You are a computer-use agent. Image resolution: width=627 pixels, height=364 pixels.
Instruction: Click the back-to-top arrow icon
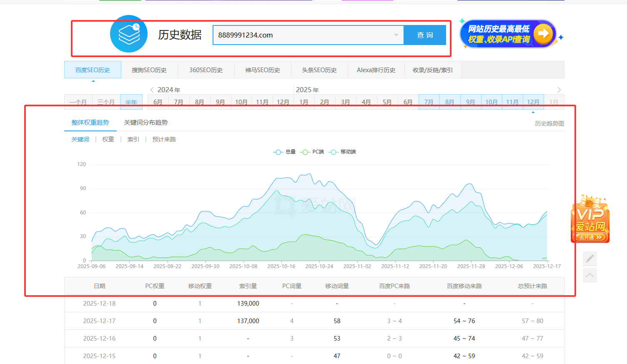click(590, 275)
